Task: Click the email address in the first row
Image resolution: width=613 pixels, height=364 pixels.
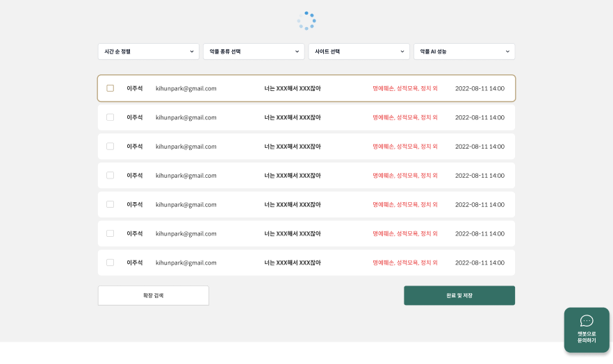Action: click(x=186, y=88)
